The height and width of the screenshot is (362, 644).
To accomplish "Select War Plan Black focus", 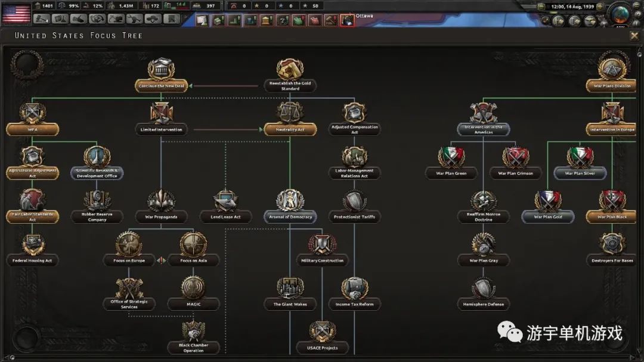I will pos(612,206).
